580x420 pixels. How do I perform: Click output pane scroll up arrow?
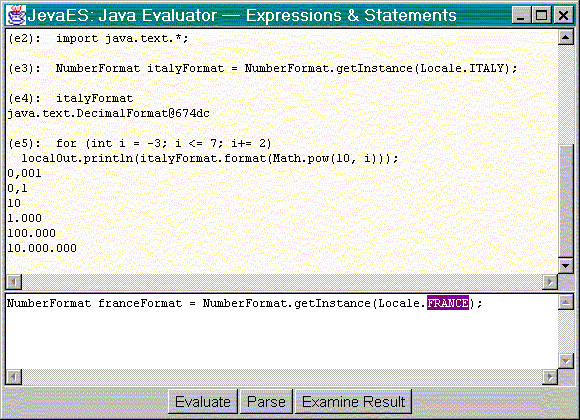click(x=566, y=37)
